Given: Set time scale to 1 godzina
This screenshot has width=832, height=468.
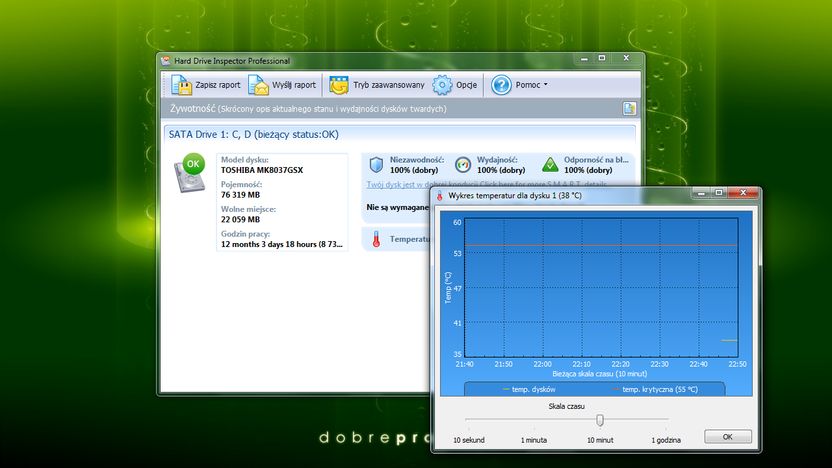Looking at the screenshot, I should tap(666, 440).
